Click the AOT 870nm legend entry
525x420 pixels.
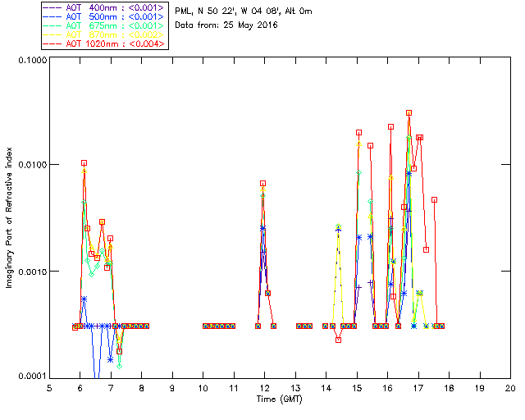coord(105,34)
